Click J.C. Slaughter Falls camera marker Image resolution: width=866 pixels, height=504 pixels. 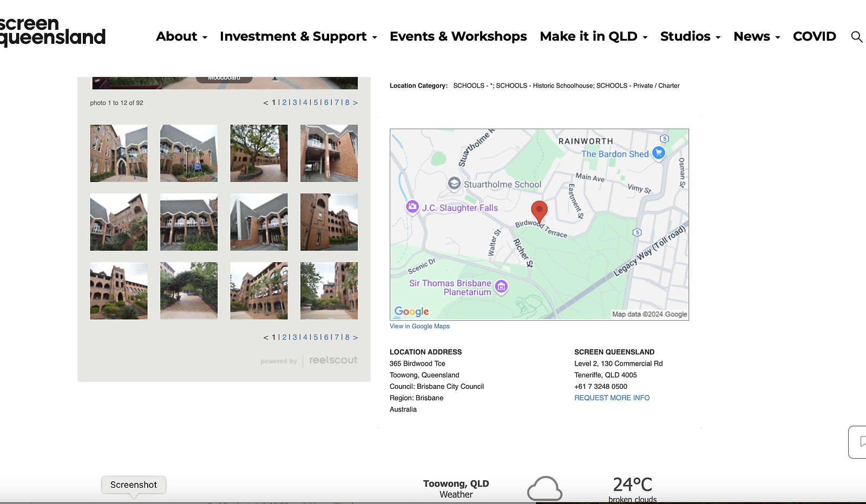(412, 207)
